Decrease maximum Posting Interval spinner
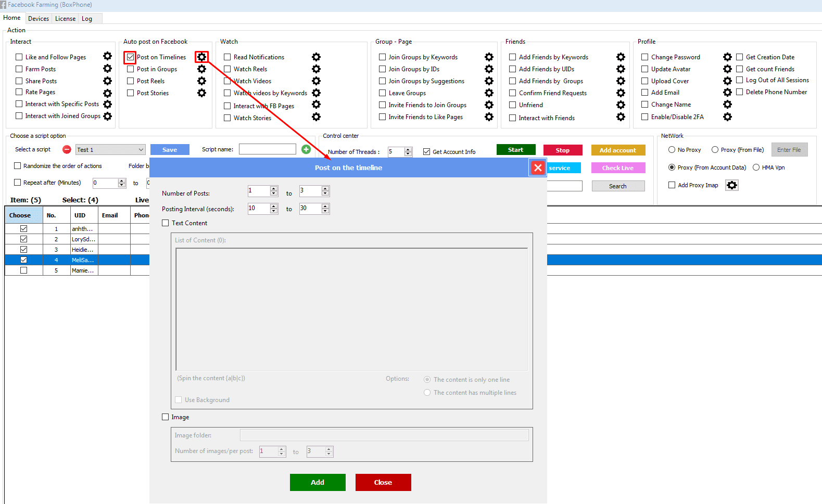This screenshot has height=504, width=822. [x=325, y=211]
